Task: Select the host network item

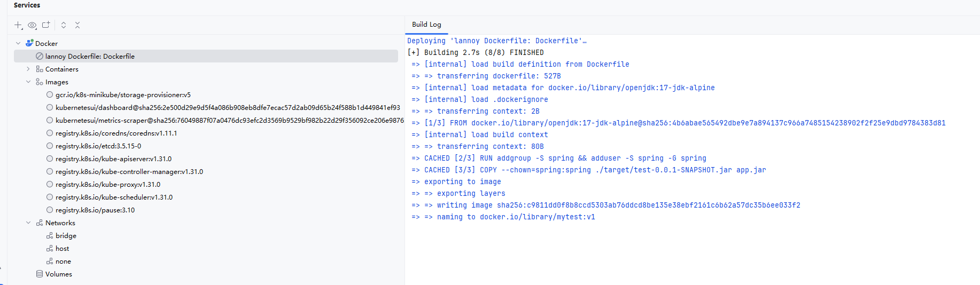Action: [62, 249]
